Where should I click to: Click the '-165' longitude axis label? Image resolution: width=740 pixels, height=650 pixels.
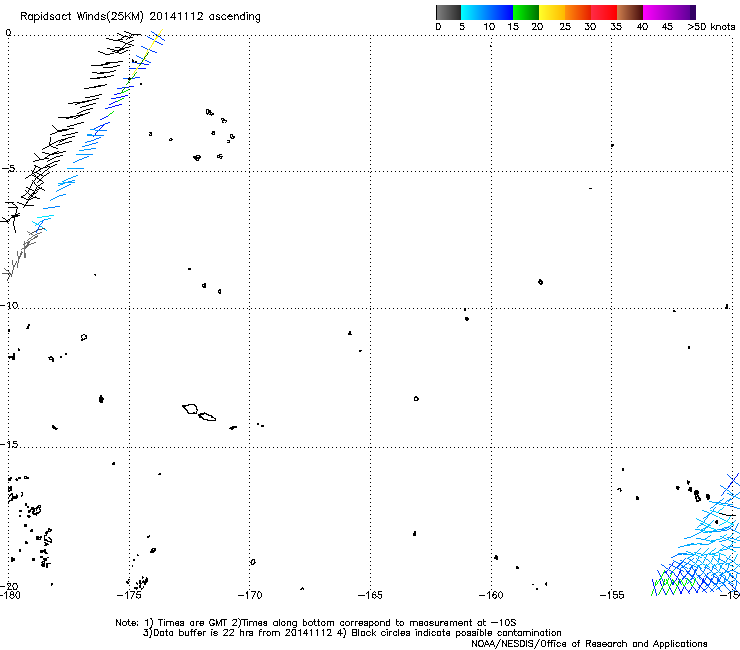click(x=370, y=595)
